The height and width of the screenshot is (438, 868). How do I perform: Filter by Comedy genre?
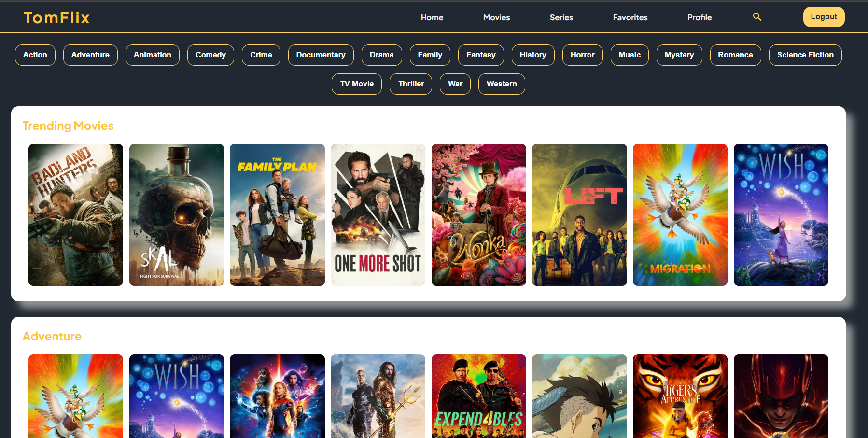tap(210, 55)
